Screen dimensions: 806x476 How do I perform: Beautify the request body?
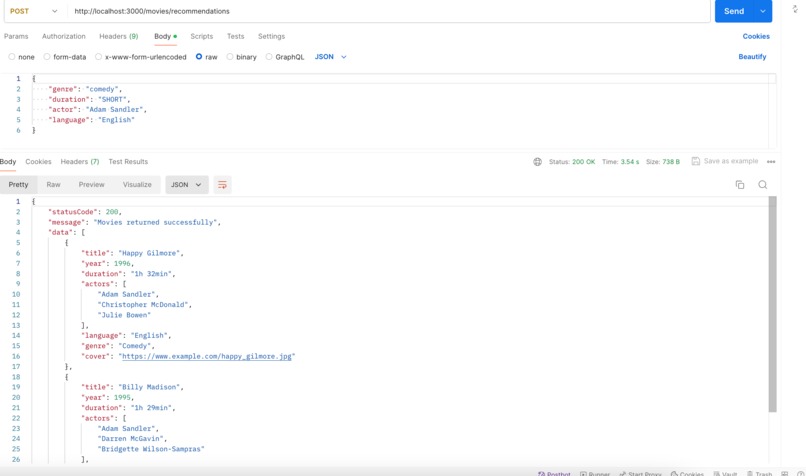click(x=753, y=57)
